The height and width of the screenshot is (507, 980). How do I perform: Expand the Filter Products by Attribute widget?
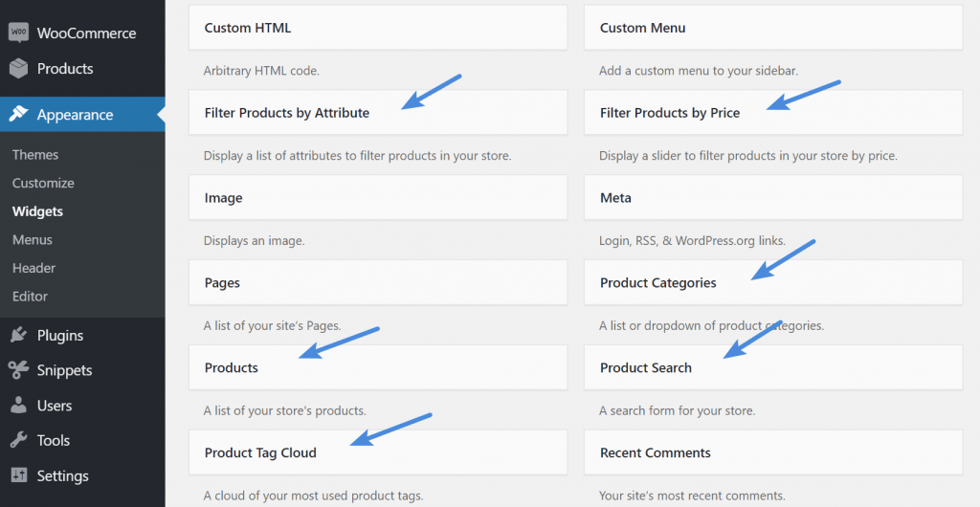click(378, 112)
